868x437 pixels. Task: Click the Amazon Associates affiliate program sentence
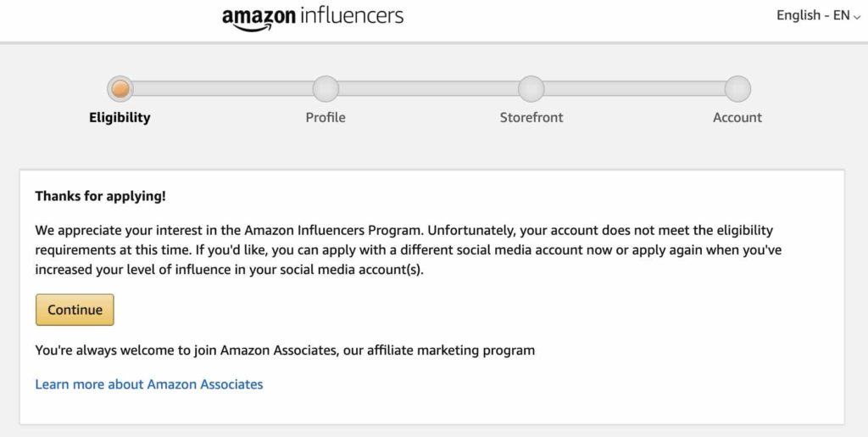pyautogui.click(x=285, y=350)
